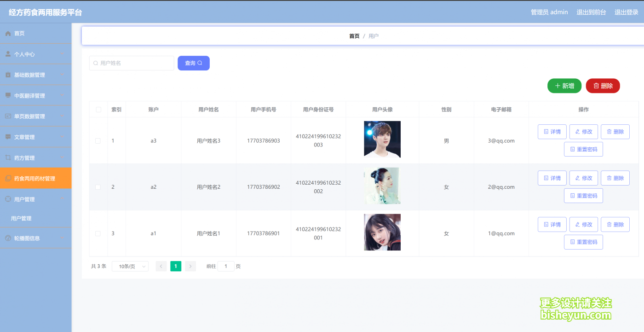Expand the 个人中心 submenu arrow

coord(62,54)
